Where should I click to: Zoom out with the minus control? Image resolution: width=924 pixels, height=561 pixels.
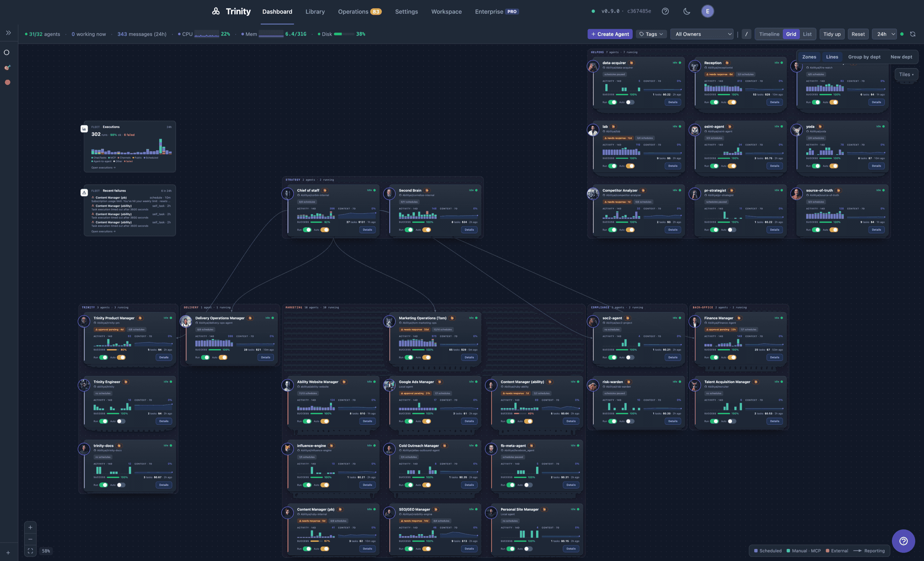point(30,539)
